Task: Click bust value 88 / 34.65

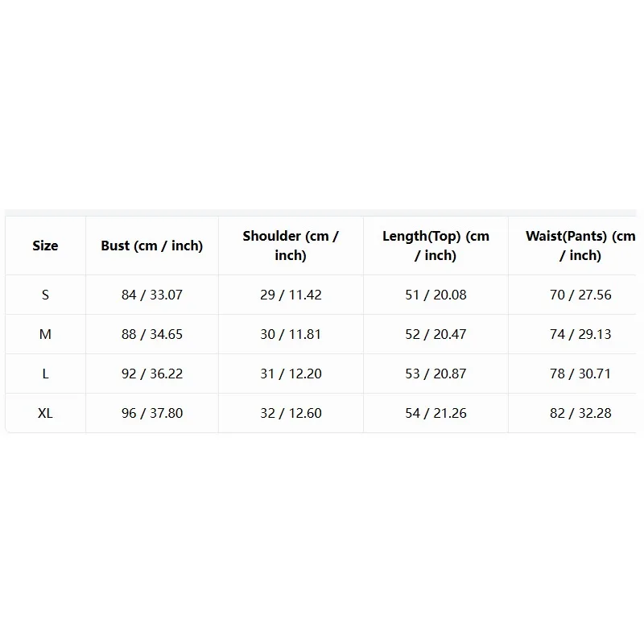Action: (x=152, y=334)
